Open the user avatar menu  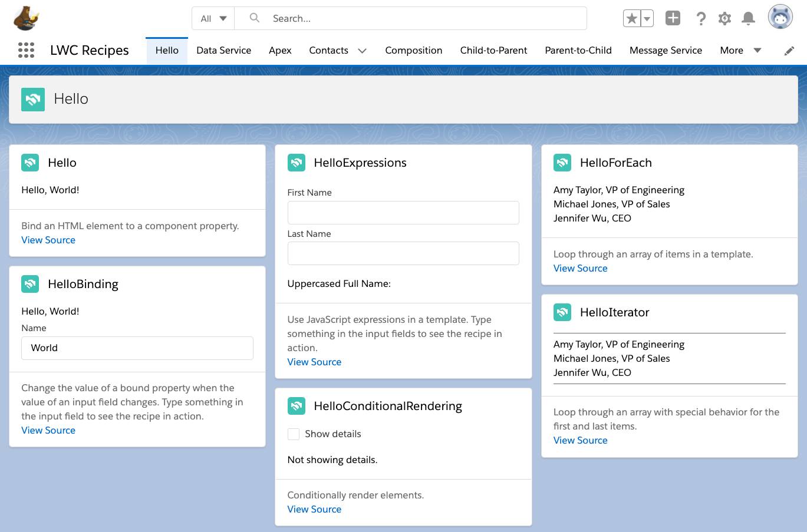point(779,16)
